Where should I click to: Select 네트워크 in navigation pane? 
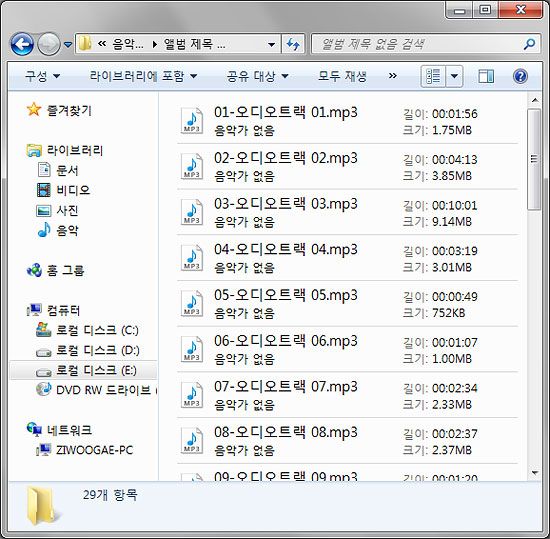pos(69,430)
